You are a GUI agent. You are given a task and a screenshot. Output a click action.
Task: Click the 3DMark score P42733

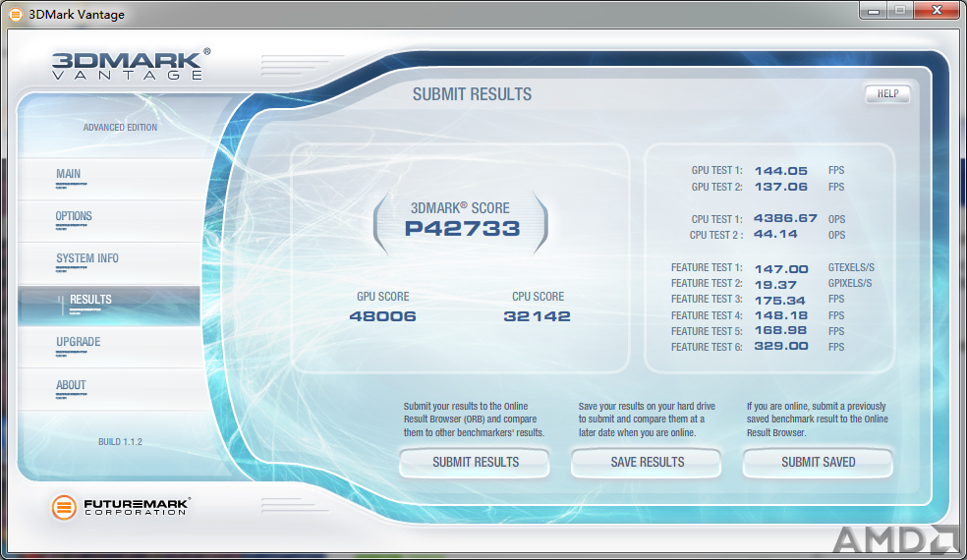click(x=463, y=229)
